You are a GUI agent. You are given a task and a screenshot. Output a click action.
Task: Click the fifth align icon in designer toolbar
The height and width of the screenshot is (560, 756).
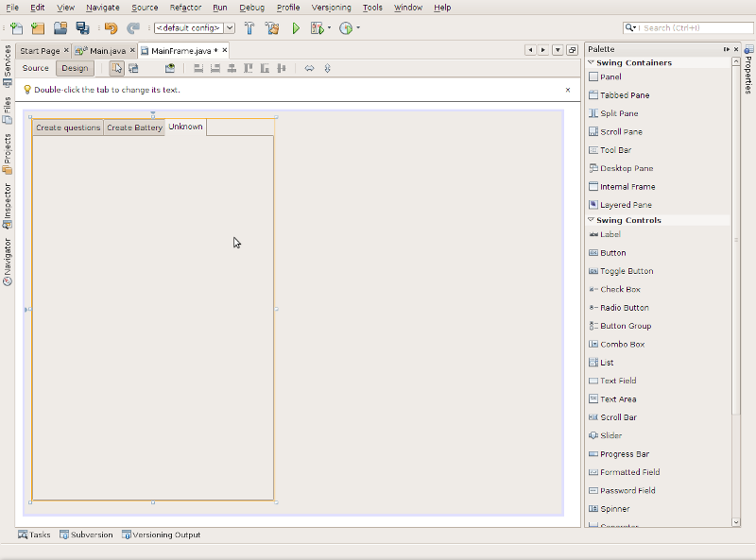[x=265, y=68]
